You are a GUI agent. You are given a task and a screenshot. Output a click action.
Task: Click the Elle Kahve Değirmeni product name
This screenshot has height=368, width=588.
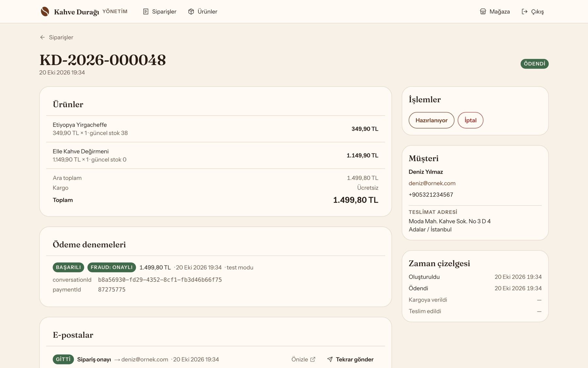[x=81, y=151]
